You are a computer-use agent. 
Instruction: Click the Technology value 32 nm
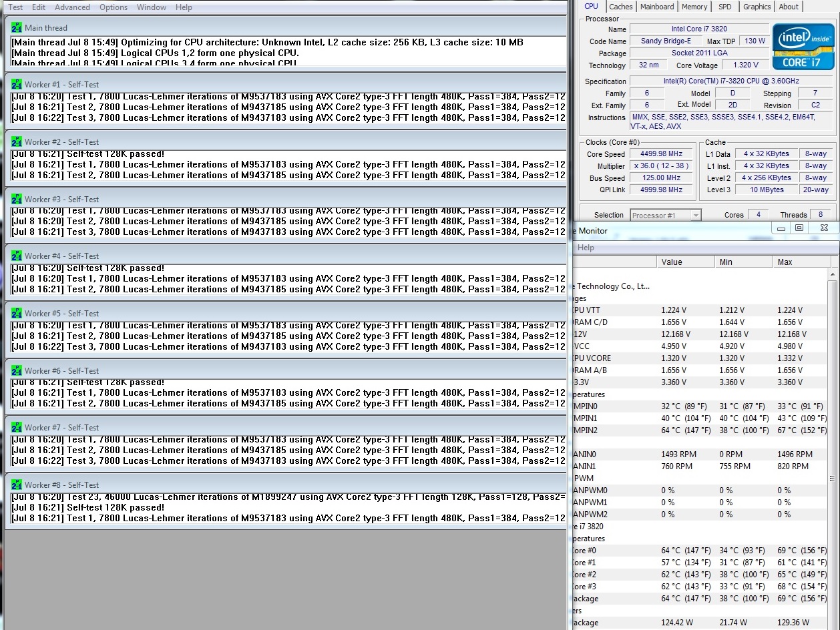[x=648, y=65]
